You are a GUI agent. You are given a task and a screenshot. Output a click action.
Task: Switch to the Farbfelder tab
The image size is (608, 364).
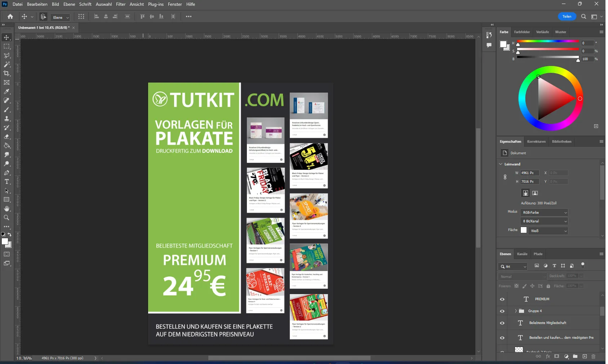522,32
